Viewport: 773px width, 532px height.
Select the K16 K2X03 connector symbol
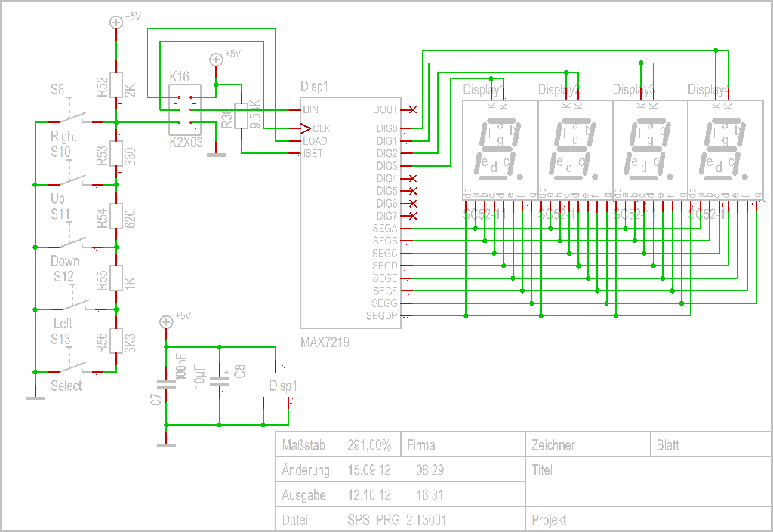tap(185, 110)
